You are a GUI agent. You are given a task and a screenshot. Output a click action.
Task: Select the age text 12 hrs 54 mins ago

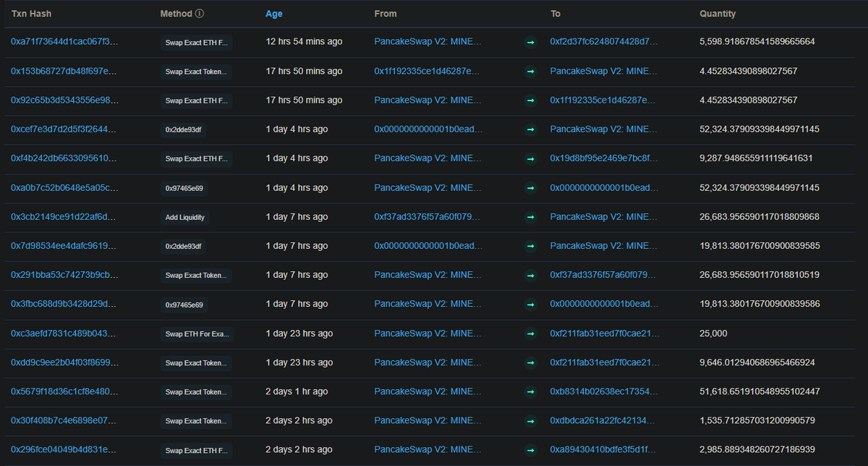(x=304, y=42)
